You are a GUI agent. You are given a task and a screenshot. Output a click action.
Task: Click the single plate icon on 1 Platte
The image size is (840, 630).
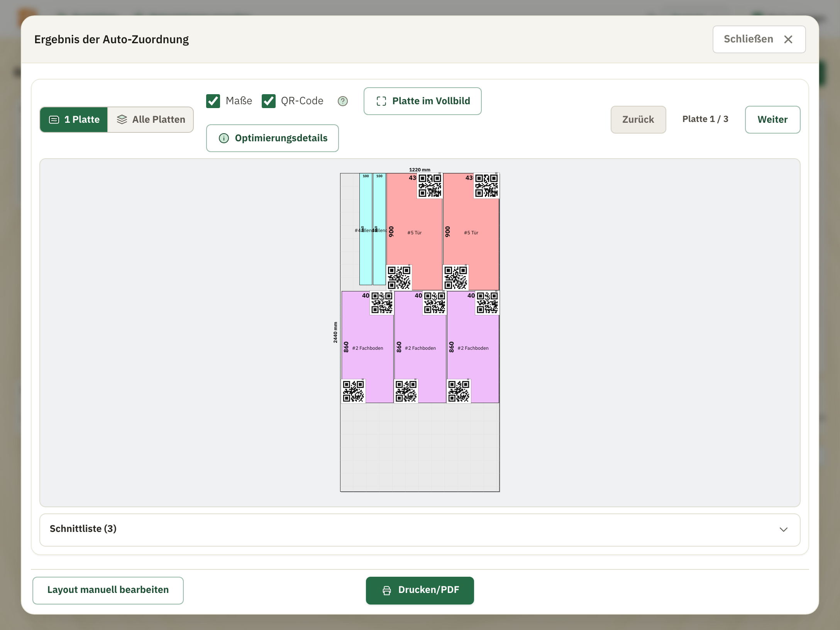54,120
